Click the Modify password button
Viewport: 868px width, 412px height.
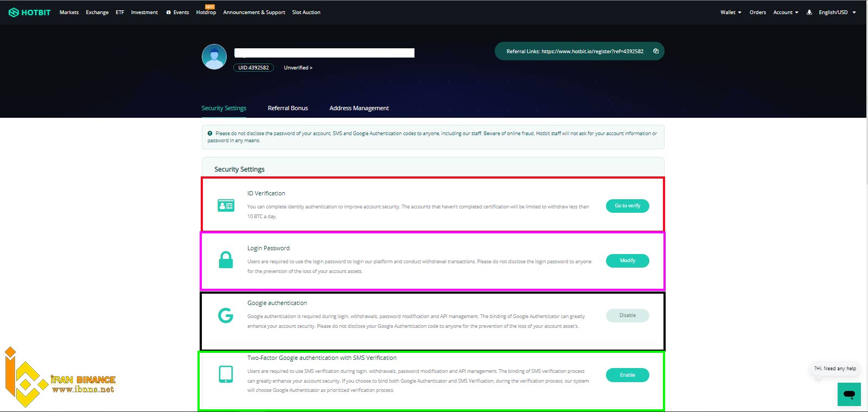627,261
